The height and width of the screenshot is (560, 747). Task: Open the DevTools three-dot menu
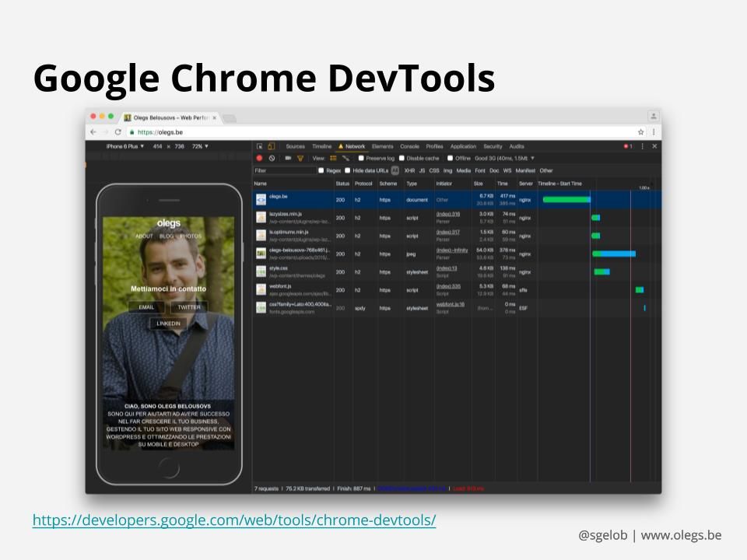[x=642, y=146]
